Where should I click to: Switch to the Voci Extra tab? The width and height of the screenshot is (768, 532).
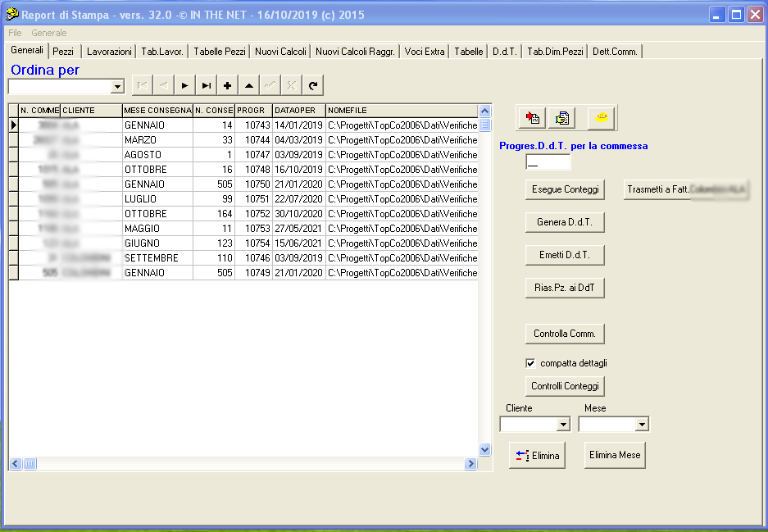point(425,52)
